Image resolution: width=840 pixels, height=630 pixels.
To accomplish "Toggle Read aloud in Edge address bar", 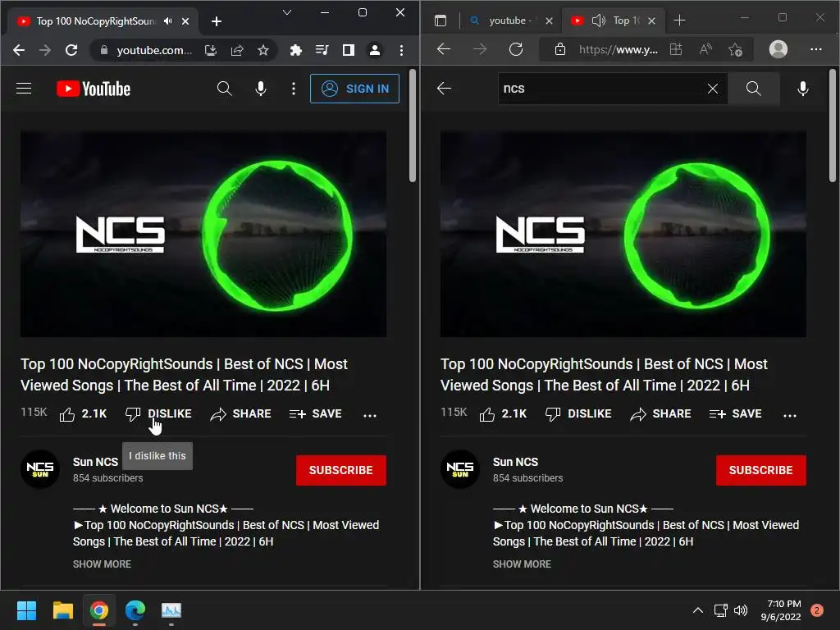I will tap(705, 50).
